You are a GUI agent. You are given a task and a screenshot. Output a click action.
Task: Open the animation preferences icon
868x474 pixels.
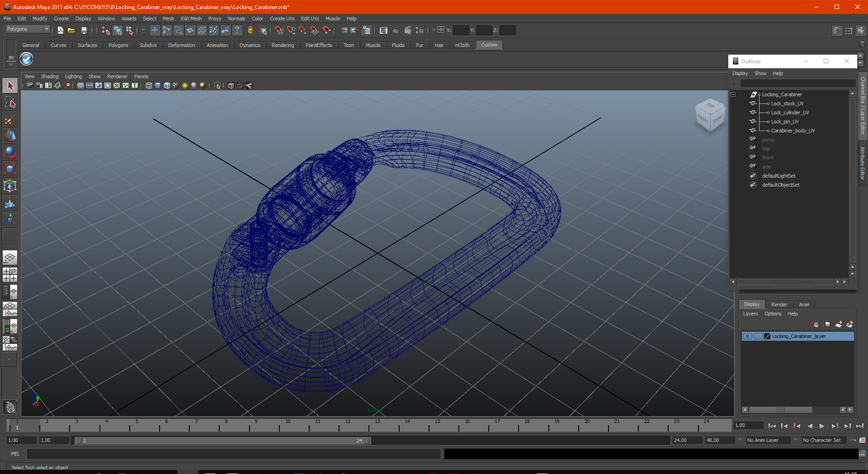pyautogui.click(x=863, y=440)
